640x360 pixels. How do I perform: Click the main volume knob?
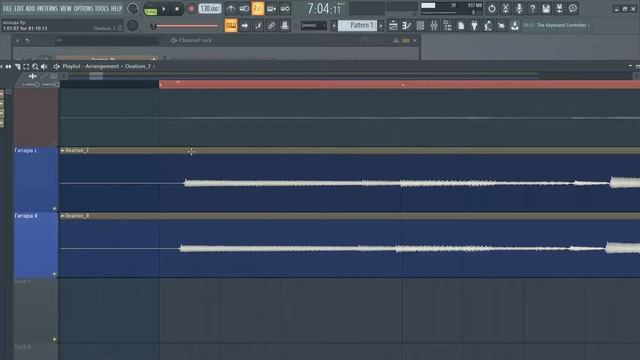[x=133, y=9]
